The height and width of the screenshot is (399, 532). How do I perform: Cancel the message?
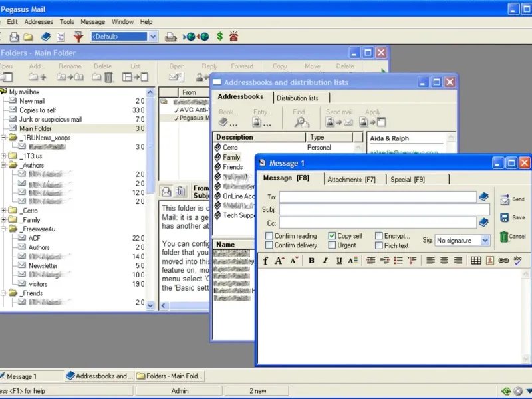tap(512, 237)
